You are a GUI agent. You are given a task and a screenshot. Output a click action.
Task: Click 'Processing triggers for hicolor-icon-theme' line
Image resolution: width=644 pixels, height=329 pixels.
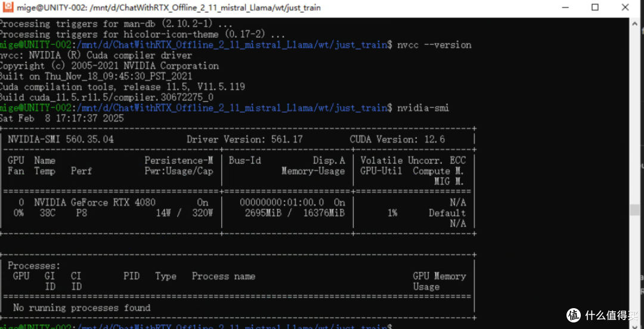143,35
